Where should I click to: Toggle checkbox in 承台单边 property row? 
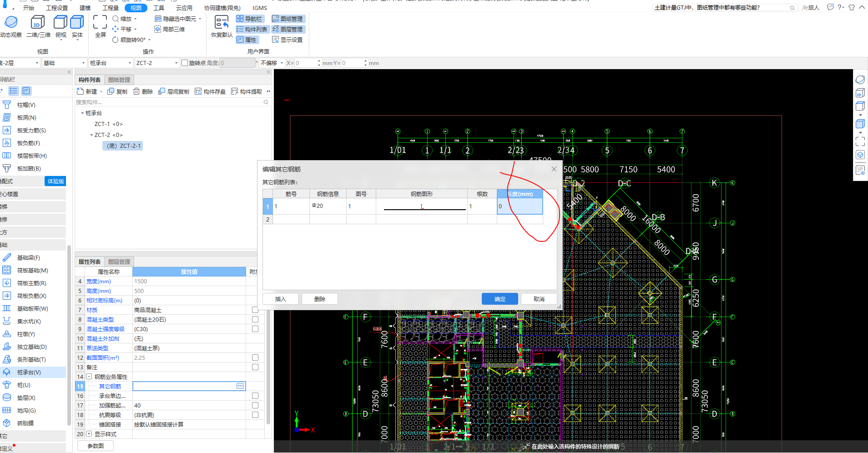pyautogui.click(x=255, y=396)
